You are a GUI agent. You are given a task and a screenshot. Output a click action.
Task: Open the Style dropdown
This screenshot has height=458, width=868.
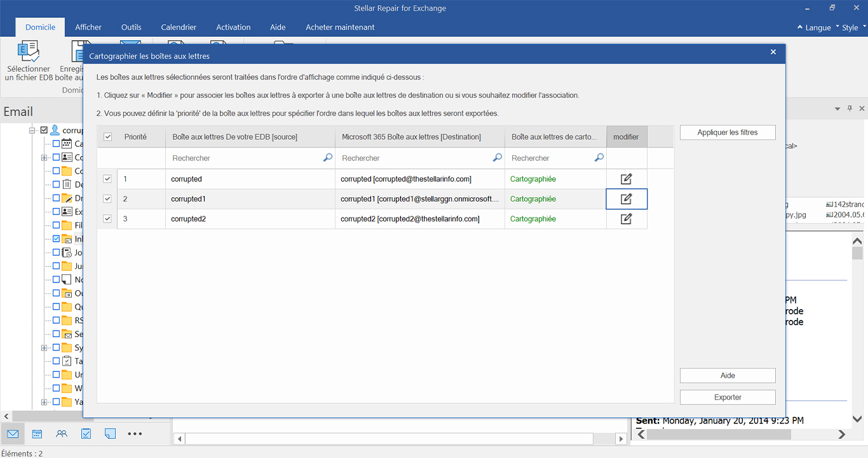tap(854, 27)
